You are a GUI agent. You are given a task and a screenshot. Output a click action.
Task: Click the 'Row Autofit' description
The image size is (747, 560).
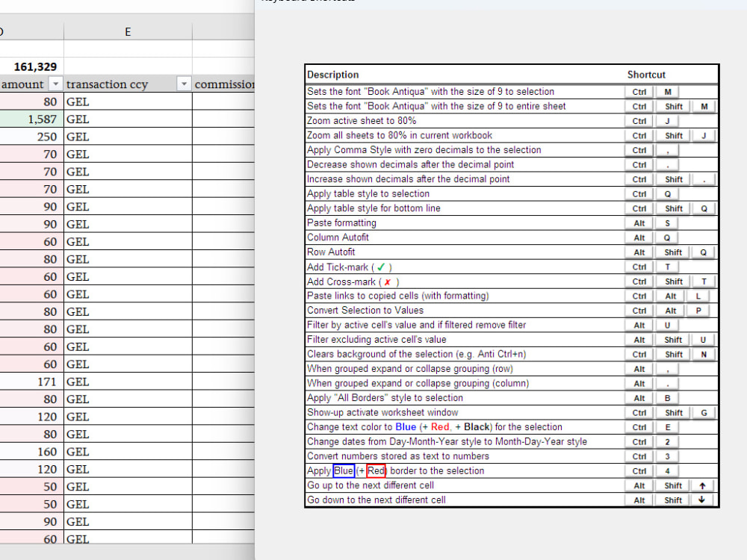(331, 252)
